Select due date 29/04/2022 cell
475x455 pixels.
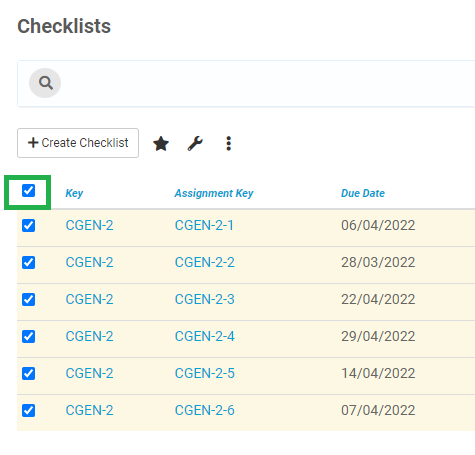pos(378,337)
